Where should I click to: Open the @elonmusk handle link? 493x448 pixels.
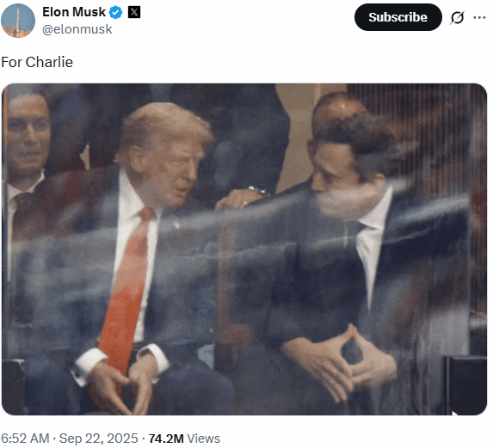pyautogui.click(x=77, y=29)
